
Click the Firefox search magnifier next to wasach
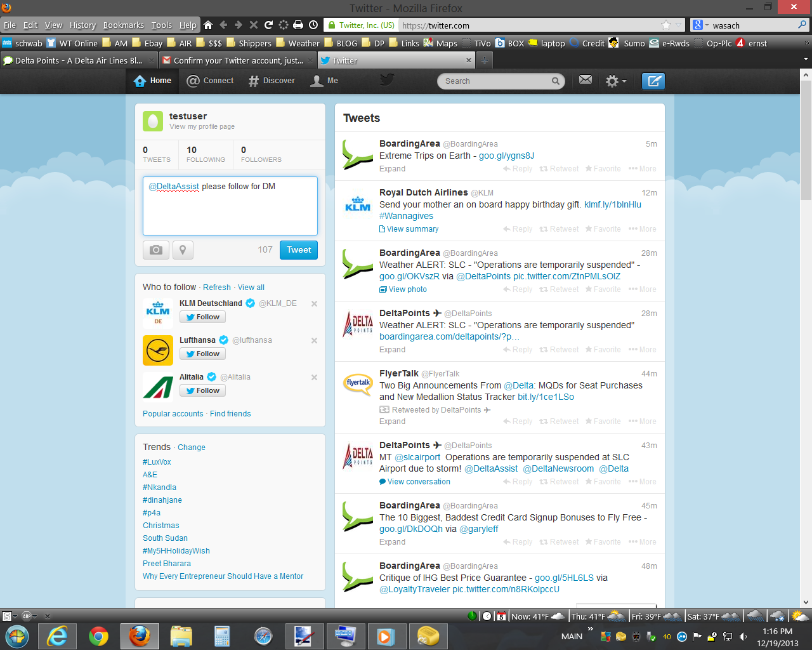[802, 25]
